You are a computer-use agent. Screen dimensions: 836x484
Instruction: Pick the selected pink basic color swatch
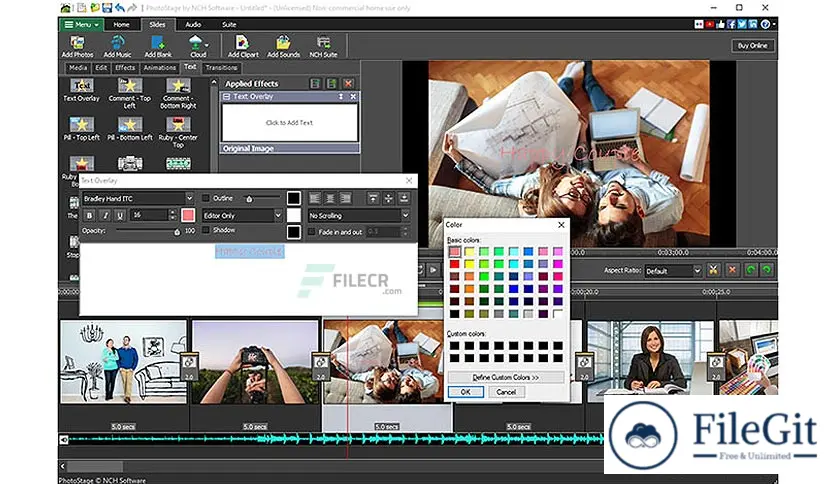454,251
